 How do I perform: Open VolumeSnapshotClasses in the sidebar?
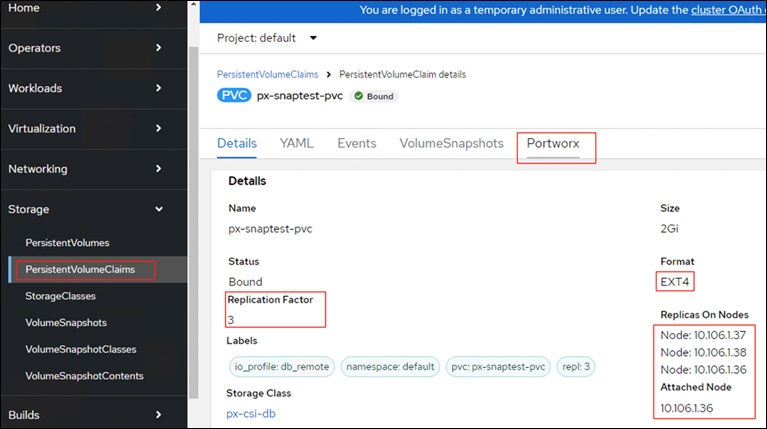click(x=81, y=349)
